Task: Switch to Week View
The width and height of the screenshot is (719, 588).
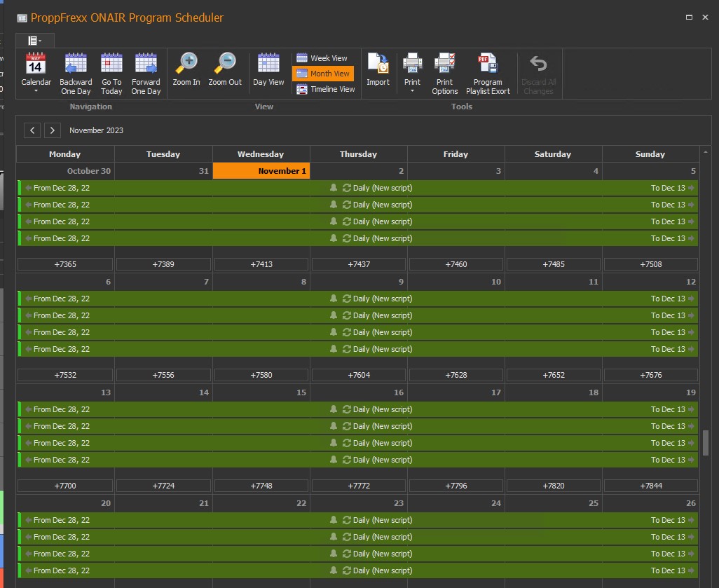Action: [x=322, y=58]
